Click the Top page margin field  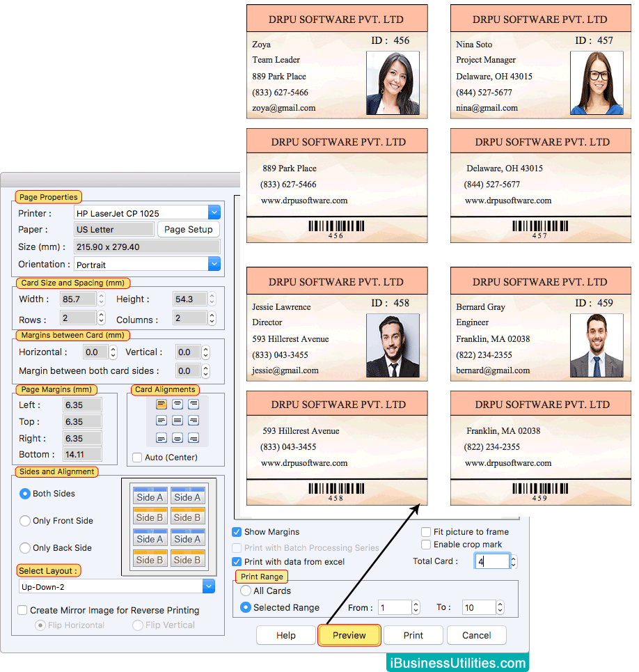pyautogui.click(x=82, y=422)
